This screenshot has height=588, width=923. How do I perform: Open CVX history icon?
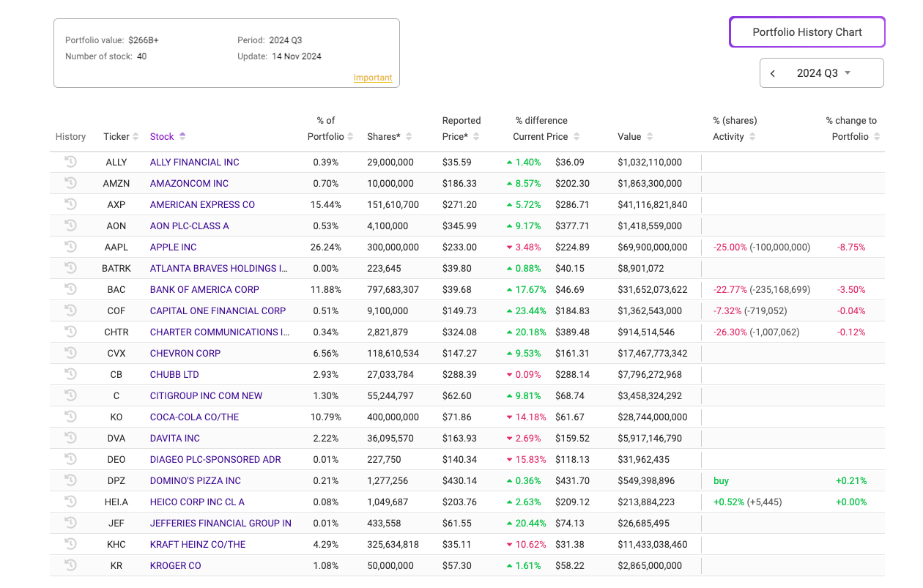tap(70, 353)
